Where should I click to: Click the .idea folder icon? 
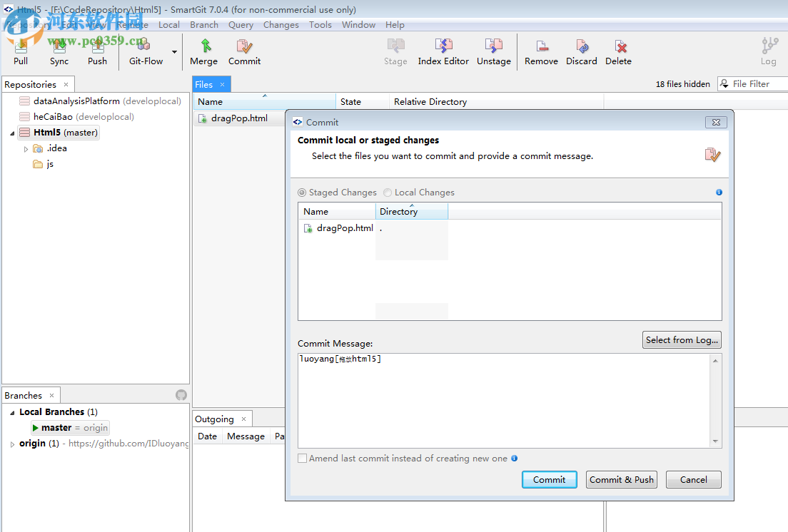pos(38,148)
